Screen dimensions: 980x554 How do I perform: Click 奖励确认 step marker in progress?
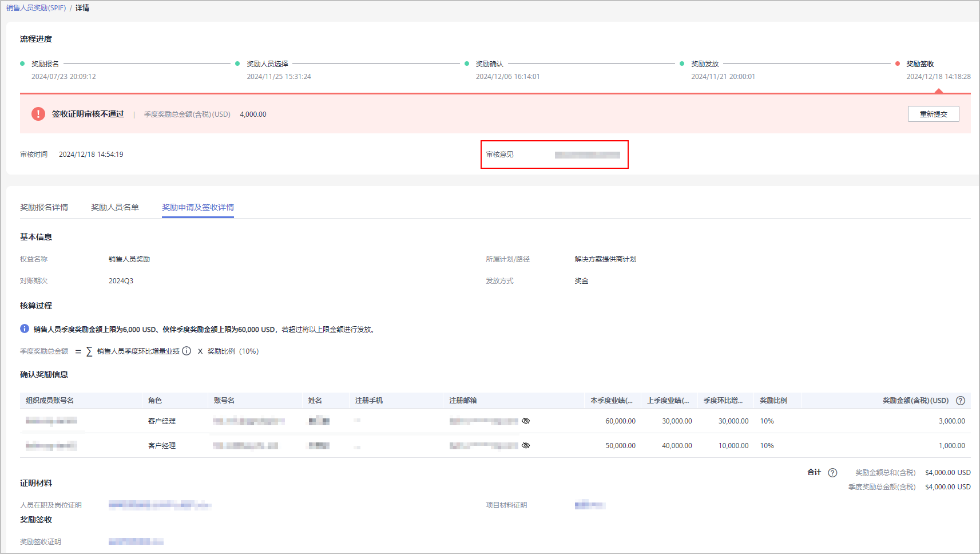(x=467, y=64)
